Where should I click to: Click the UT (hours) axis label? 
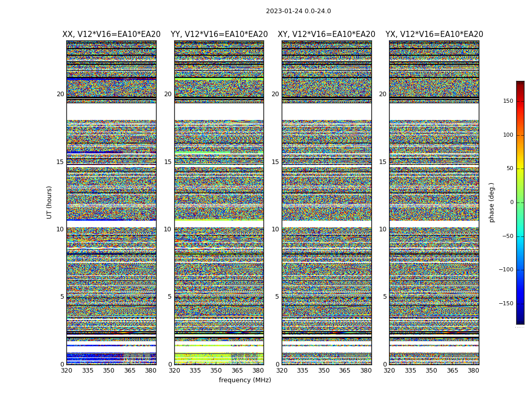[49, 202]
